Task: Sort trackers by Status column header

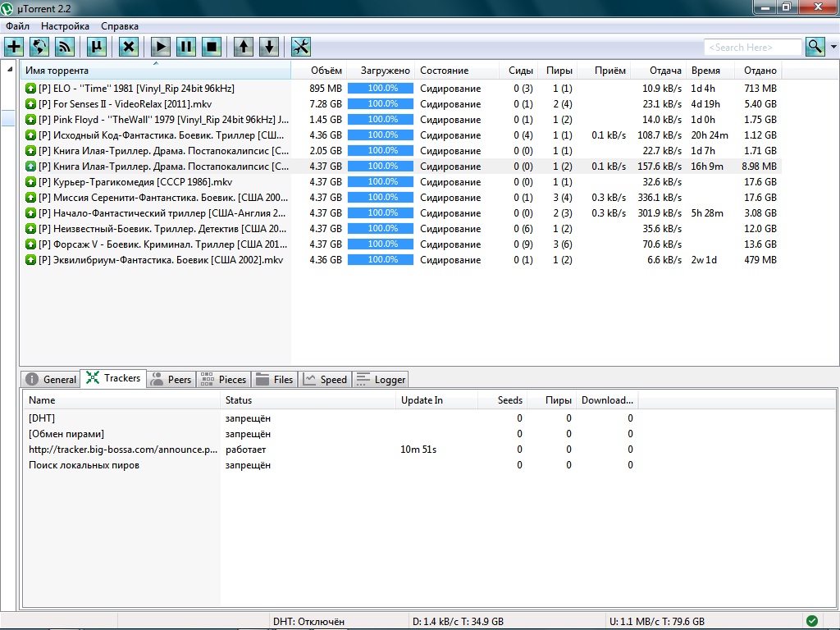Action: (308, 400)
